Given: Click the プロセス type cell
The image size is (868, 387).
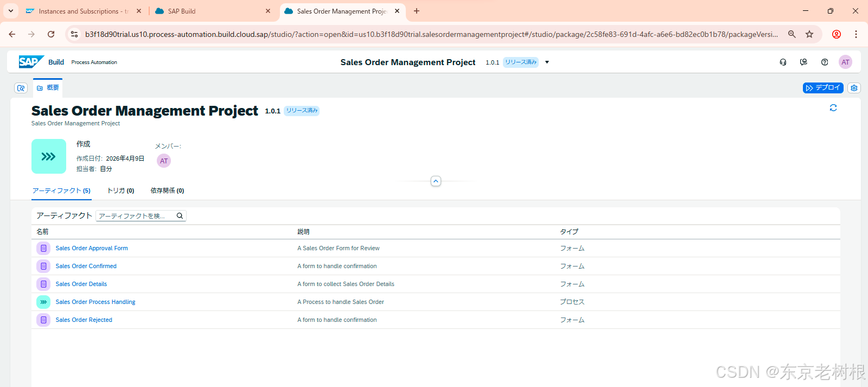Looking at the screenshot, I should tap(572, 302).
